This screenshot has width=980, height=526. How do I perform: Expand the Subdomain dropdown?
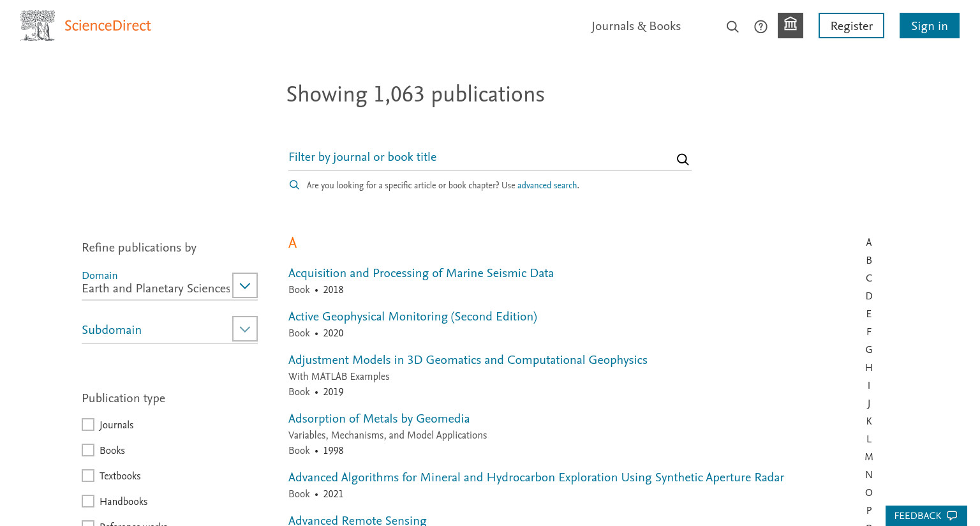(245, 329)
